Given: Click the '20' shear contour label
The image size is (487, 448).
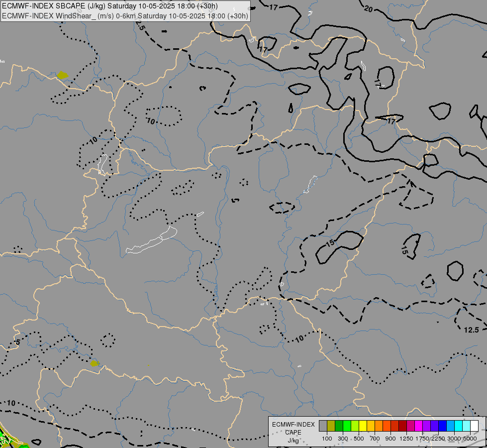Looking at the screenshot, I should pyautogui.click(x=368, y=9).
